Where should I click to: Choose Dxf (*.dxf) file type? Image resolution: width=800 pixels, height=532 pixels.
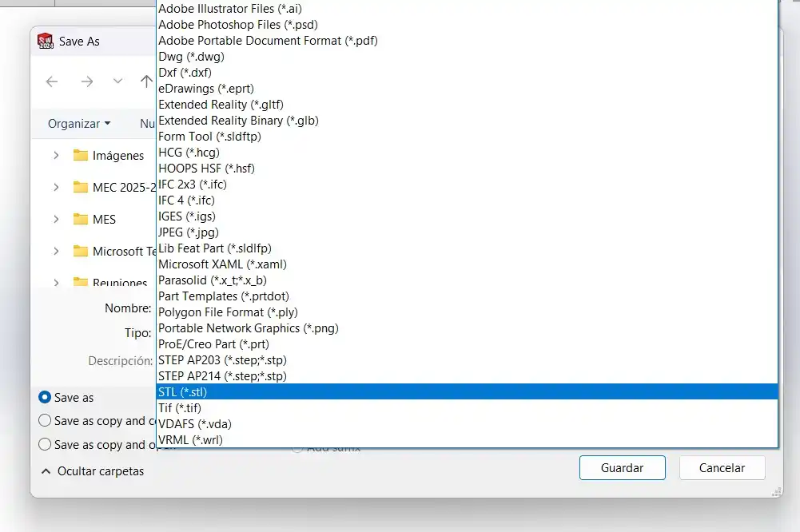click(x=467, y=73)
